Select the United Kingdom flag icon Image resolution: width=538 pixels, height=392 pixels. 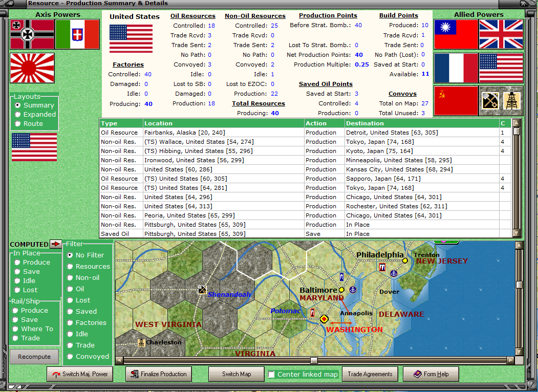click(x=501, y=34)
